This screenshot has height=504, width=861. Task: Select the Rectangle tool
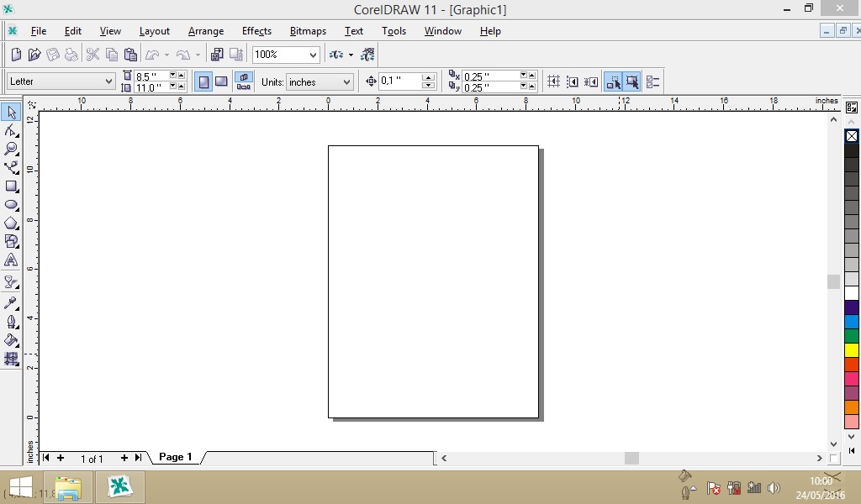11,186
